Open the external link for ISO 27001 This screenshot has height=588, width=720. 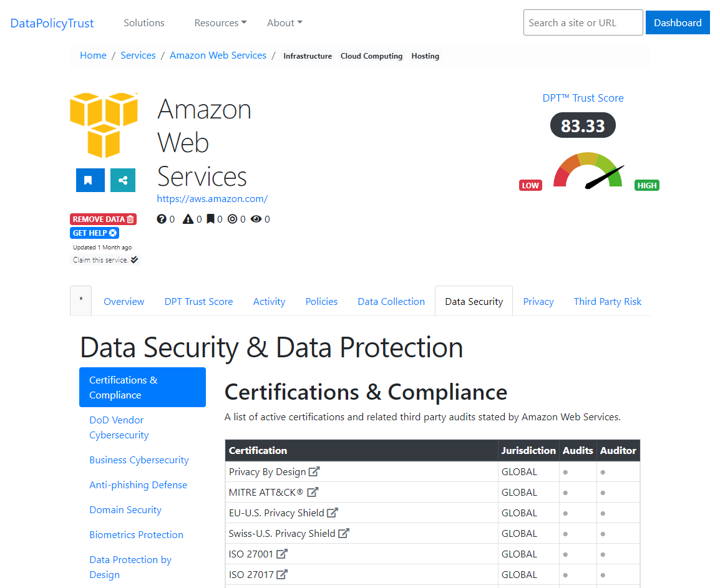coord(281,553)
